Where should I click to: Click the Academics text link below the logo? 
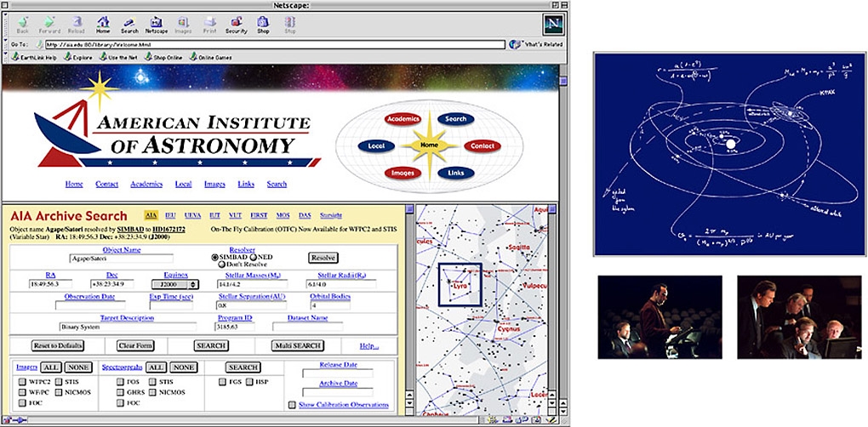click(146, 185)
